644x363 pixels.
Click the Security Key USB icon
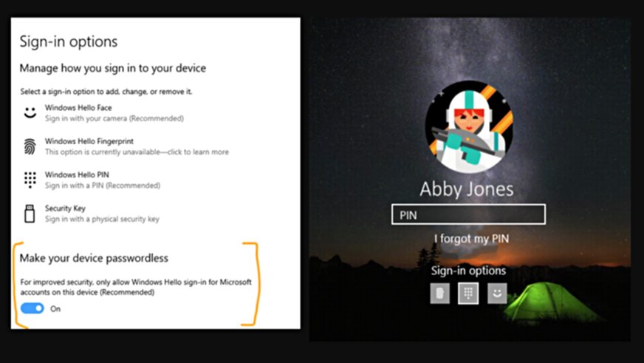pyautogui.click(x=30, y=214)
